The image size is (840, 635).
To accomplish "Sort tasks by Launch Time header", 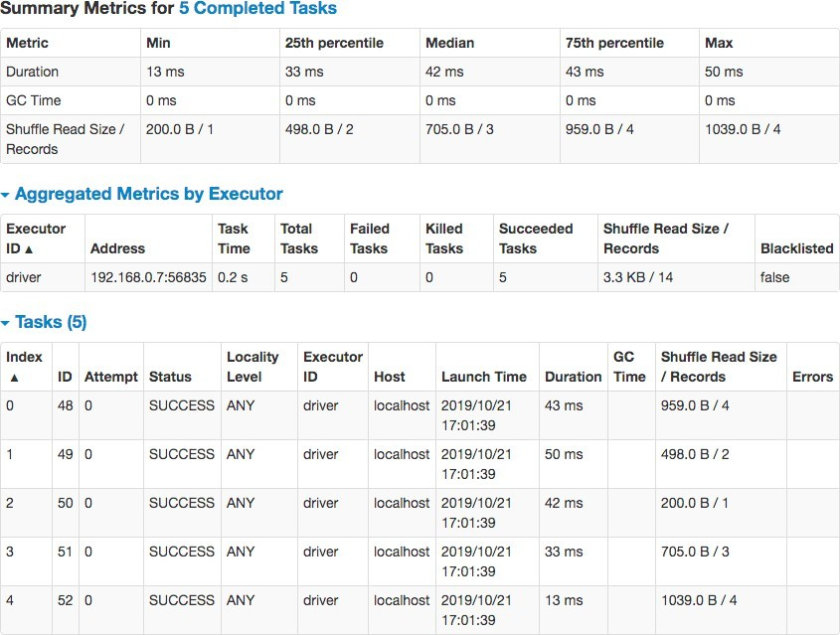I will click(x=483, y=377).
